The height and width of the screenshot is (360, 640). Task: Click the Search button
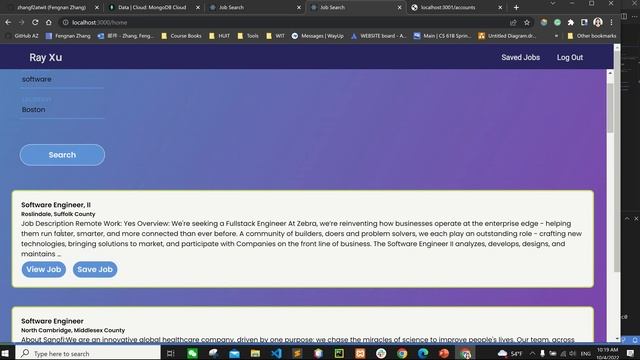point(62,155)
